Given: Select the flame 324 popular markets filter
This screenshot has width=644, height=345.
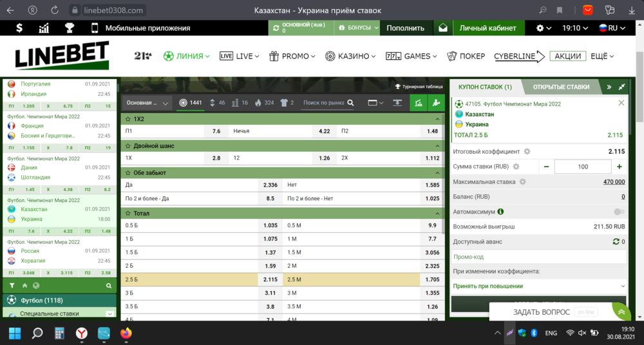Looking at the screenshot, I should coord(264,103).
